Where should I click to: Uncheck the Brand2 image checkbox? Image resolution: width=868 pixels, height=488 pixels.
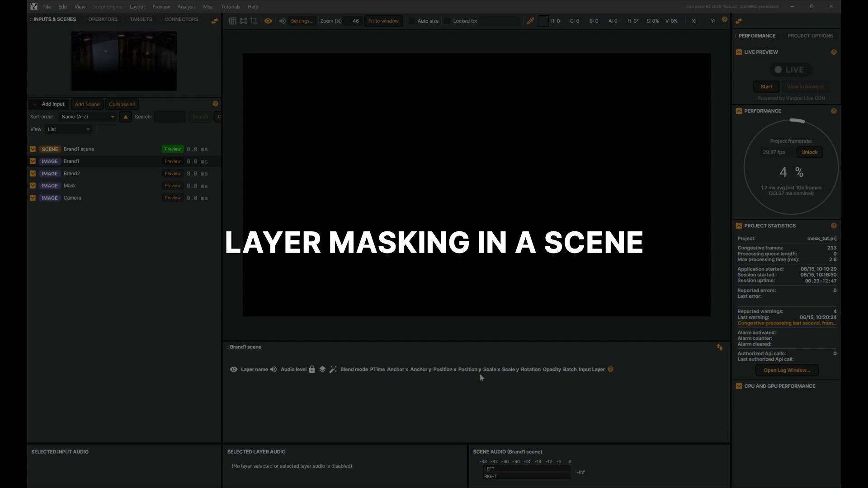(x=33, y=174)
